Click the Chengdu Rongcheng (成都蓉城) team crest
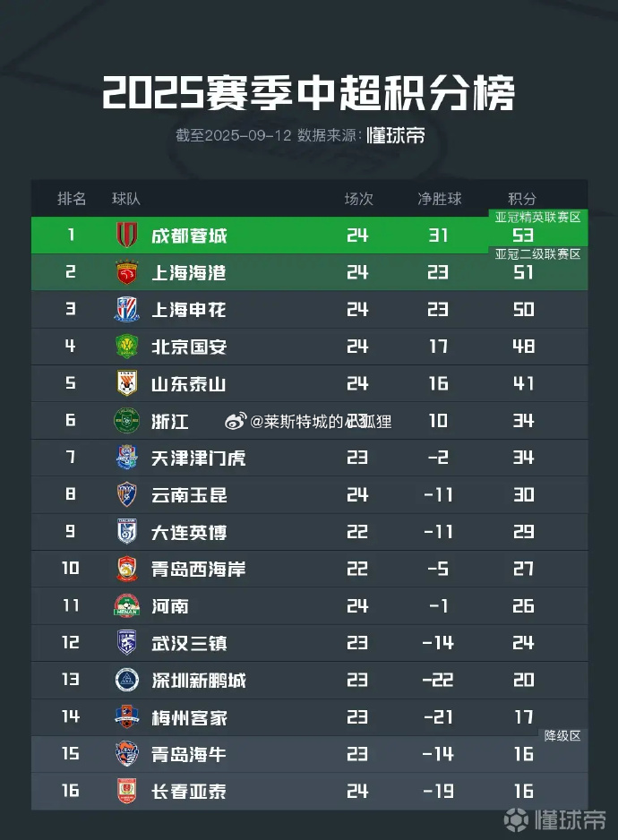 click(127, 236)
